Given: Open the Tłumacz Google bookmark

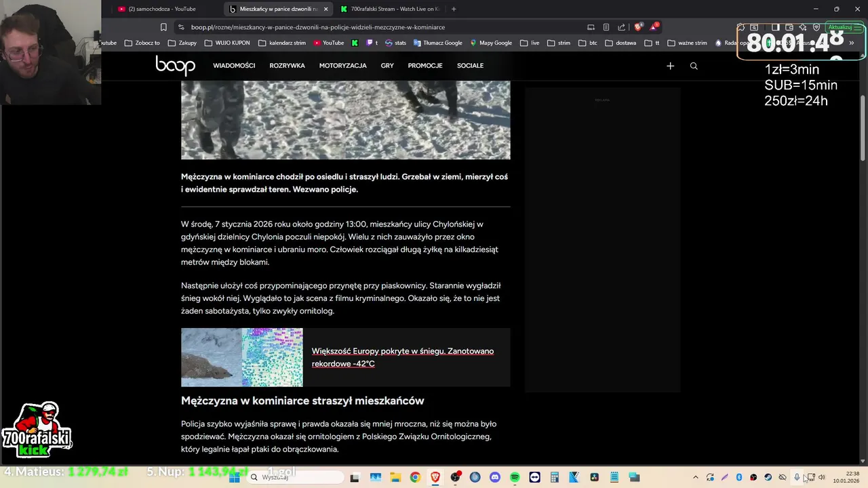Looking at the screenshot, I should [x=437, y=43].
